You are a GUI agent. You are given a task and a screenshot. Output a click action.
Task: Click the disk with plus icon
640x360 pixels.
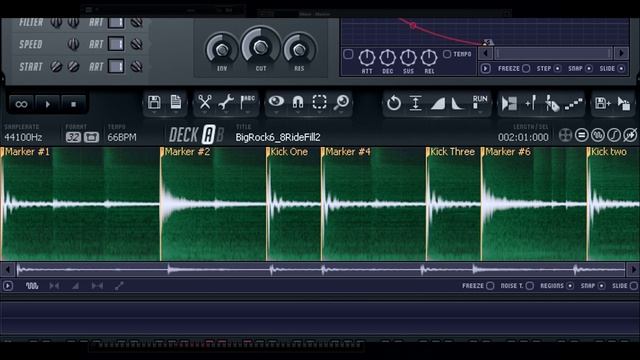point(602,103)
